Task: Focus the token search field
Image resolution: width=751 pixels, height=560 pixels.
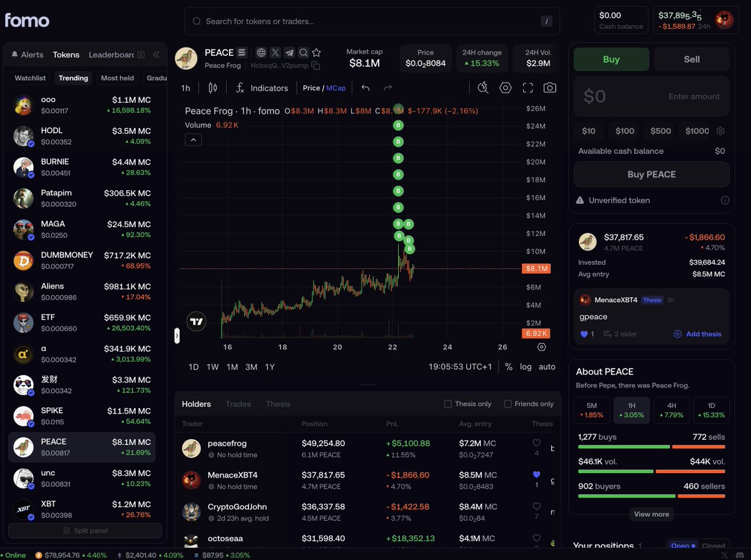Action: coord(372,21)
